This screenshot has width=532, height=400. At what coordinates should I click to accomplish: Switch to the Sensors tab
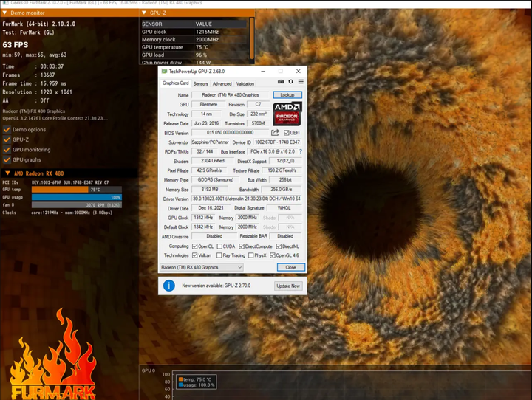tap(200, 83)
